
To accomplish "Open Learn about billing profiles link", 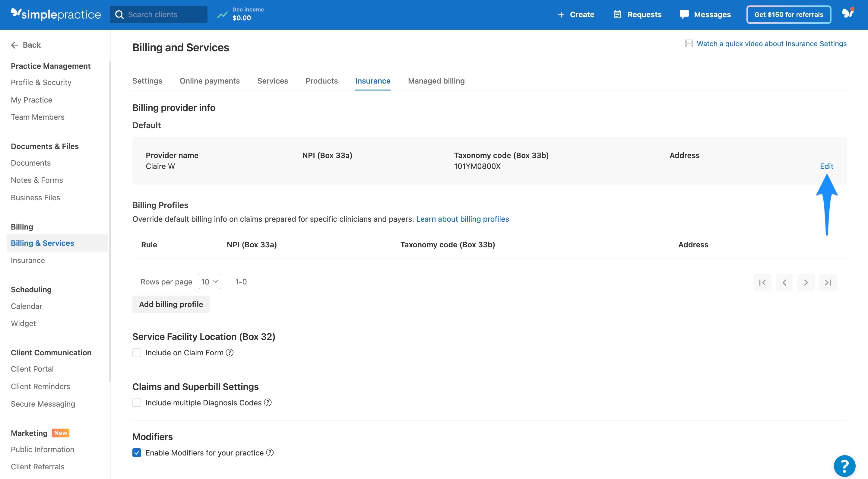I will (463, 219).
